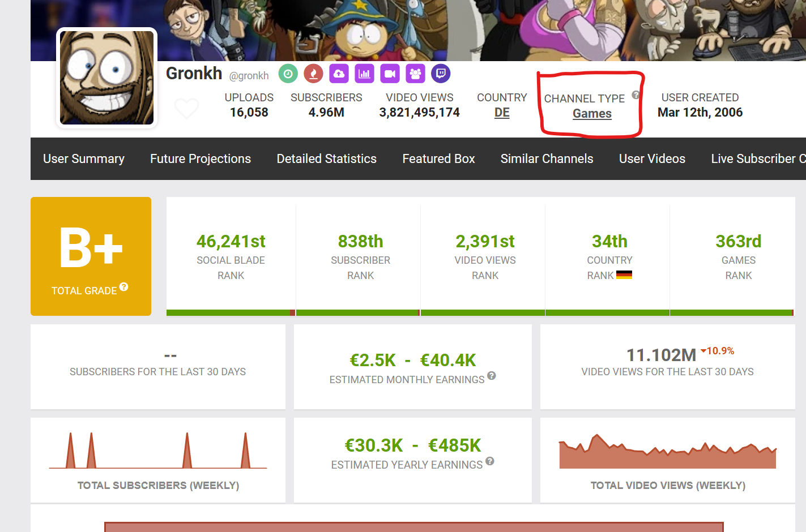
Task: Switch to Future Projections tab
Action: coord(201,159)
